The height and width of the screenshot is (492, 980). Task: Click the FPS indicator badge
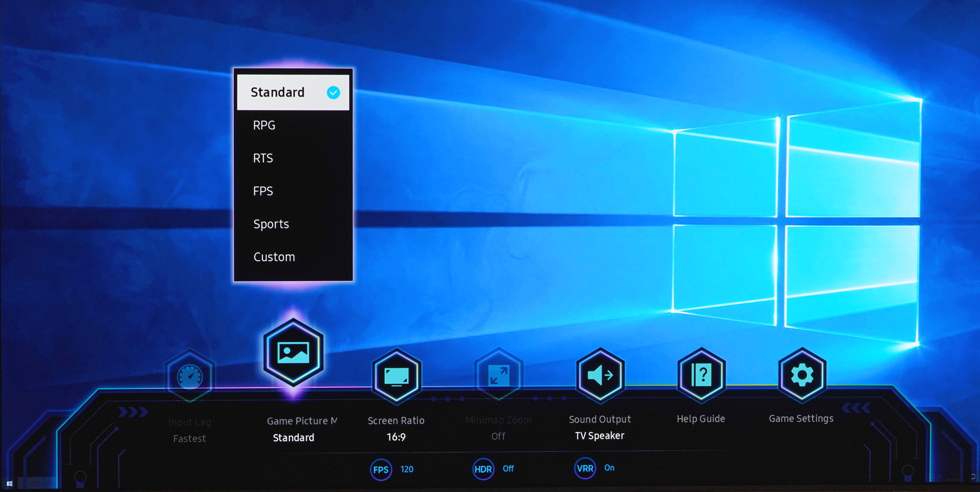pyautogui.click(x=381, y=470)
